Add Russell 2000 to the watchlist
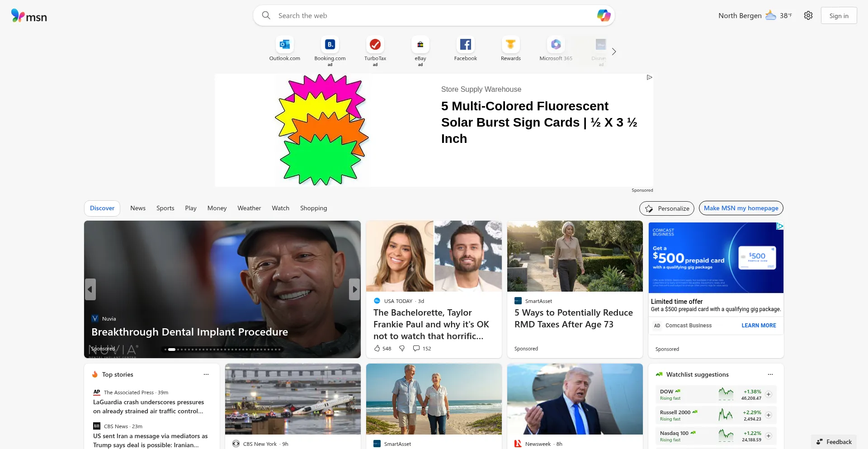Screen dimensions: 868x449 [769, 415]
